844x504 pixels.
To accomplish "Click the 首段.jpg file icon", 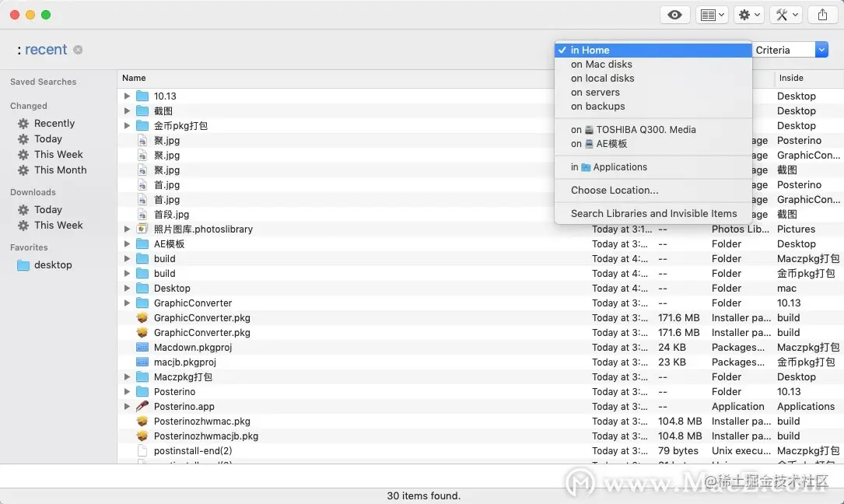I will 142,215.
